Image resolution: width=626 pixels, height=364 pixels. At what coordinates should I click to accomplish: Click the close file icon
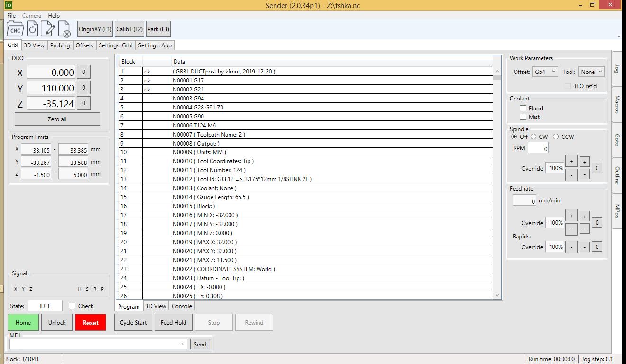coord(64,29)
